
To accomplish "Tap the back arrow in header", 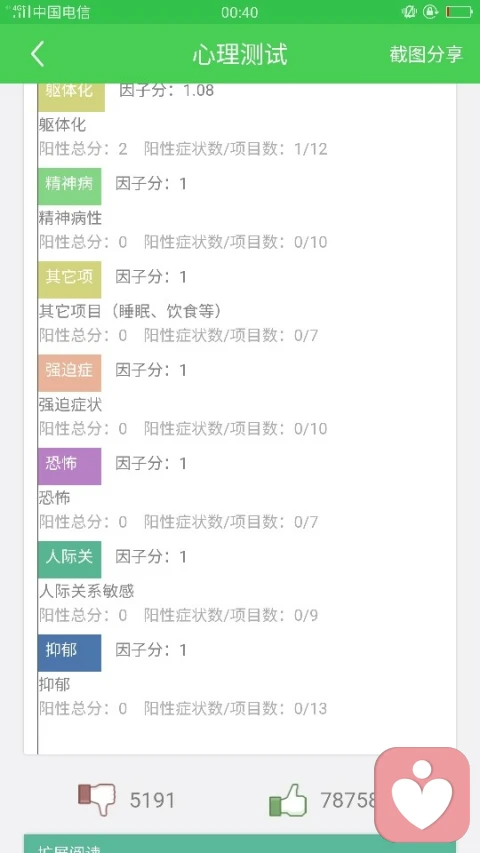I will [x=38, y=54].
